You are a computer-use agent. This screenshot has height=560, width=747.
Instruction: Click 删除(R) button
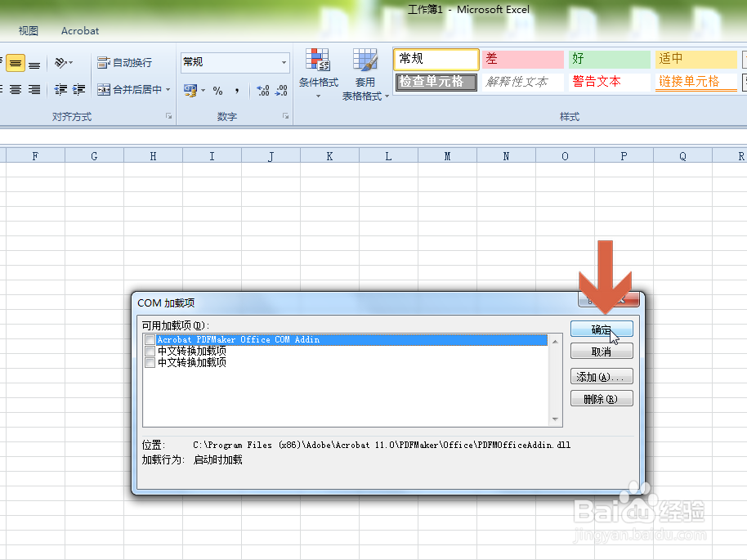[602, 398]
